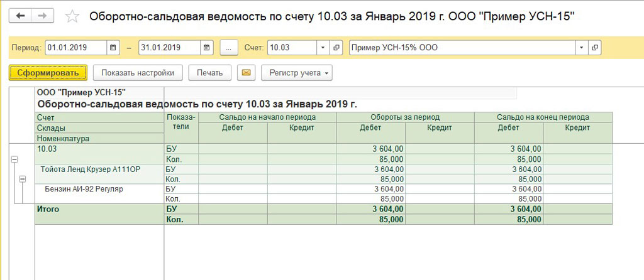Screen dimensions: 644x280
Task: Collapse the Тойота Ленд Крузер group
Action: pos(22,180)
